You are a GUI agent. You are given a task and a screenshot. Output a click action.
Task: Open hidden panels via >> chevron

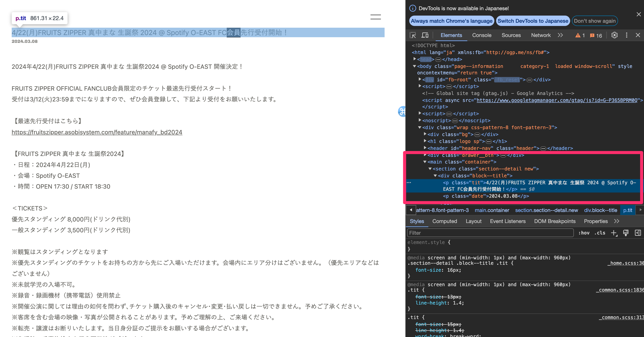560,35
